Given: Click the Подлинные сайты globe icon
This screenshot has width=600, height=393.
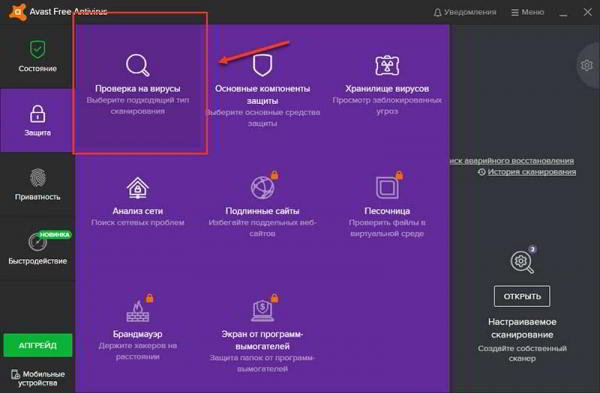Looking at the screenshot, I should tap(262, 188).
